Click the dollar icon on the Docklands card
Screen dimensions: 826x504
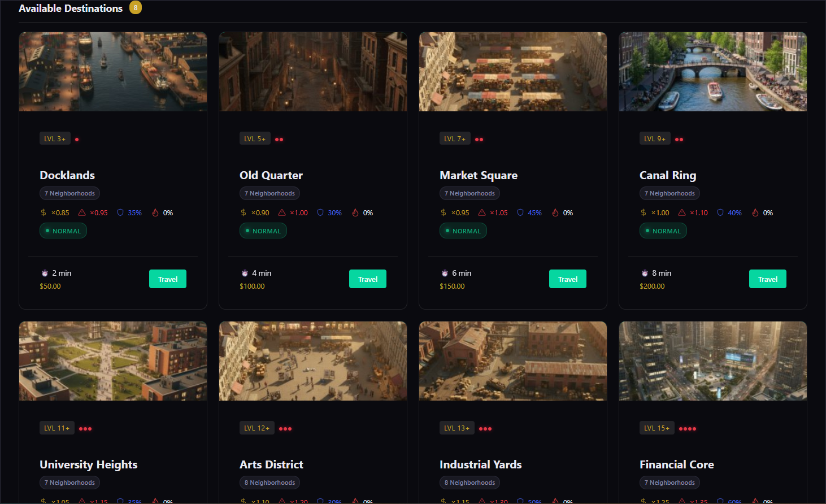(x=44, y=213)
